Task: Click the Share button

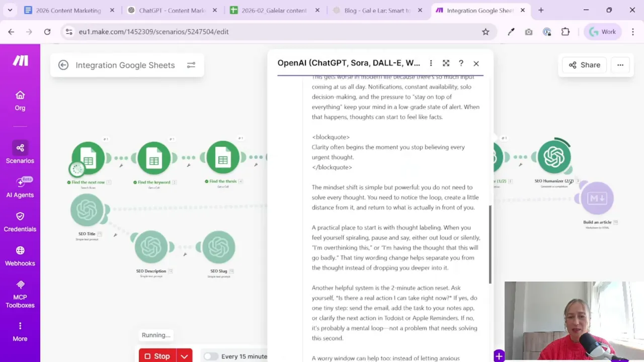Action: (x=584, y=65)
